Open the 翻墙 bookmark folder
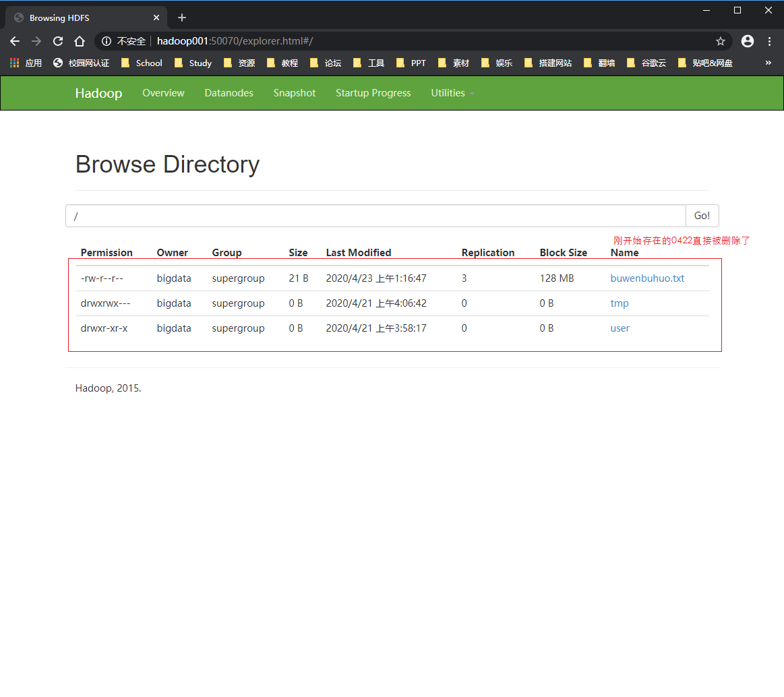This screenshot has height=697, width=784. [599, 63]
